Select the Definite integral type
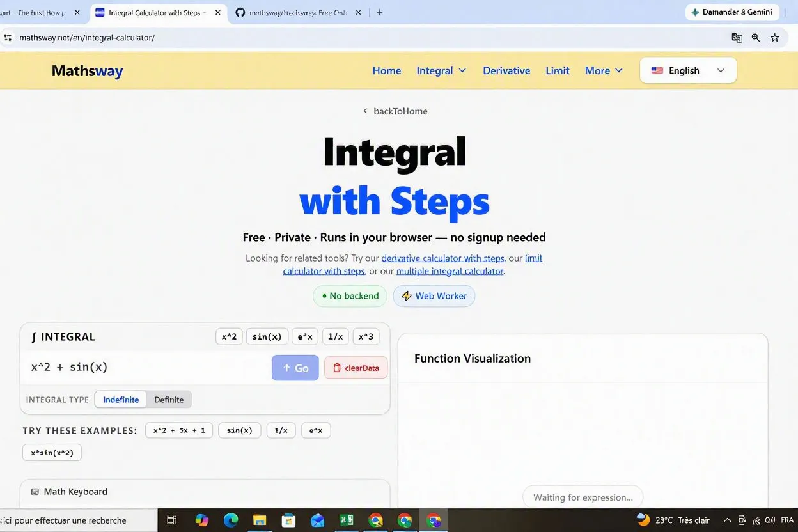This screenshot has width=798, height=532. click(169, 400)
